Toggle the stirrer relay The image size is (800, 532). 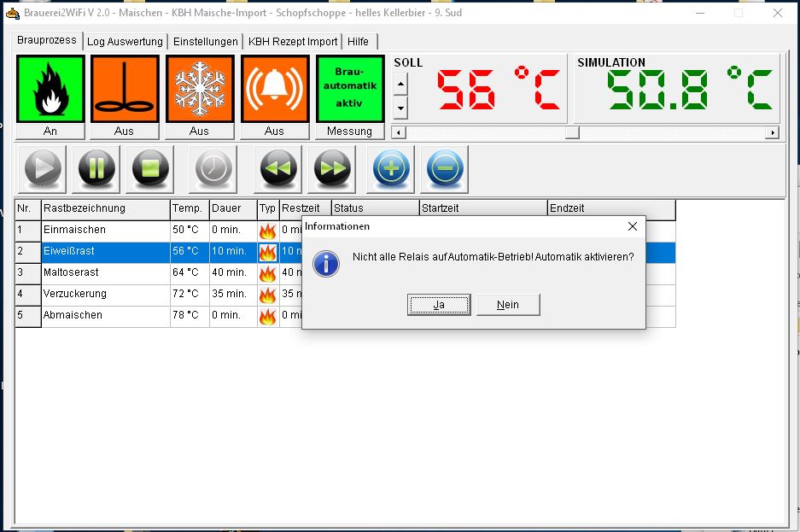(125, 90)
